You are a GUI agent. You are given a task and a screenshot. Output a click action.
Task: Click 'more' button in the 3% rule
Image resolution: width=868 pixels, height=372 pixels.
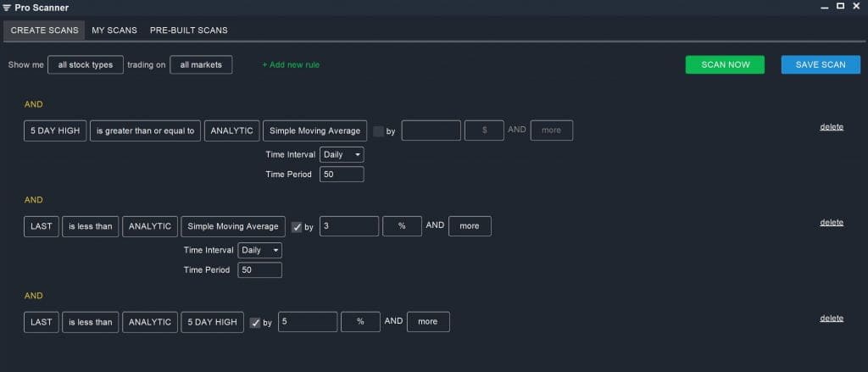click(470, 226)
